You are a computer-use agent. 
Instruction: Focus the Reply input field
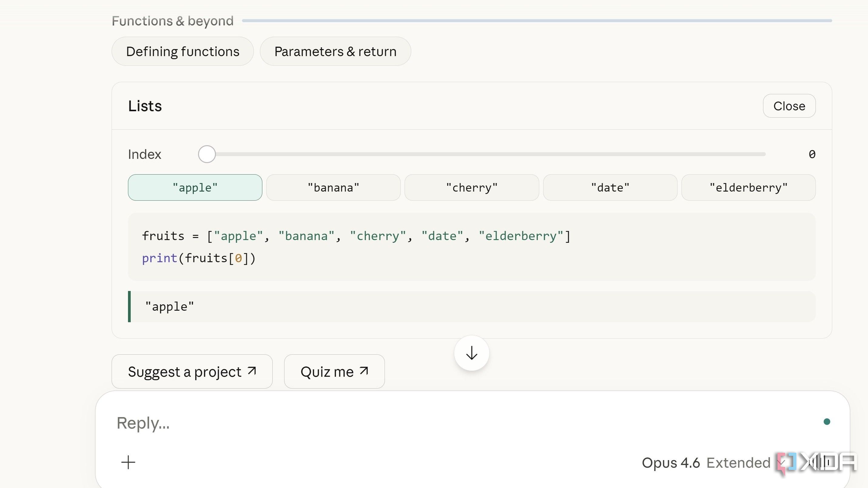click(465, 423)
